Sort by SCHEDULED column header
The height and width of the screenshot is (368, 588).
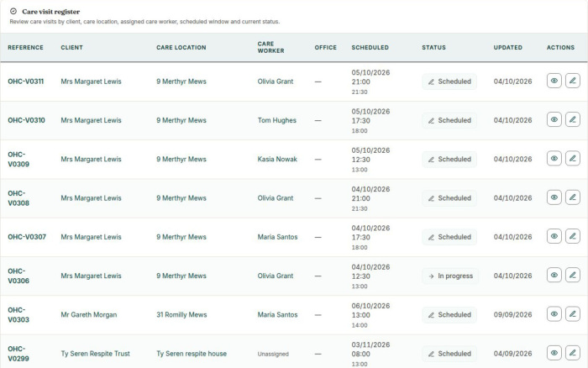(370, 48)
